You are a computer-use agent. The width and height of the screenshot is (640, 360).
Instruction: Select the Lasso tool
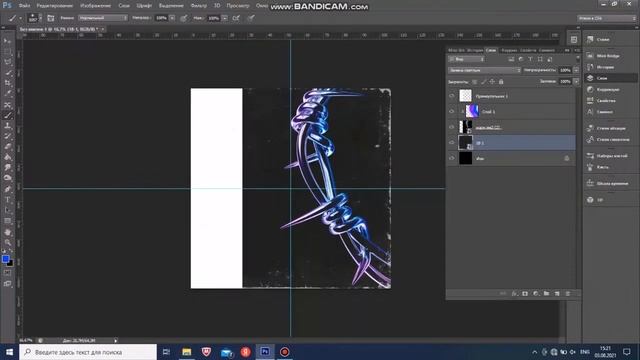tap(8, 62)
